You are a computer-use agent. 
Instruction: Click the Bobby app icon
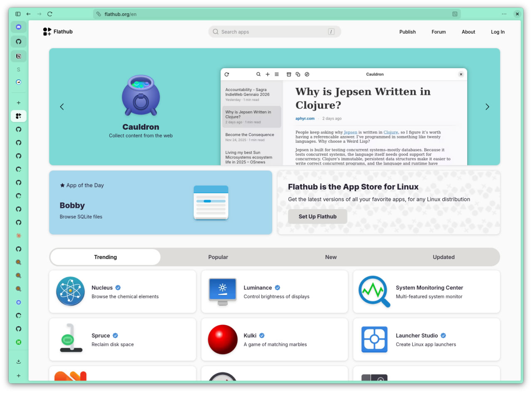(211, 203)
